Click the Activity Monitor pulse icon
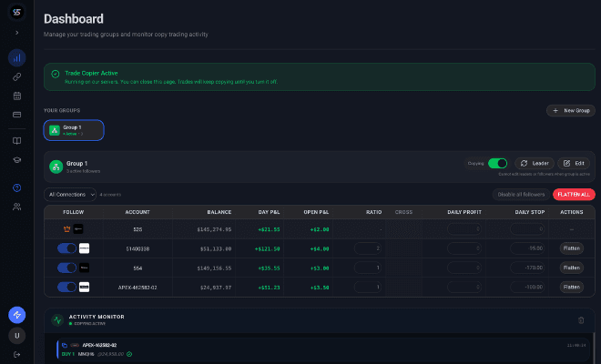 [x=57, y=320]
